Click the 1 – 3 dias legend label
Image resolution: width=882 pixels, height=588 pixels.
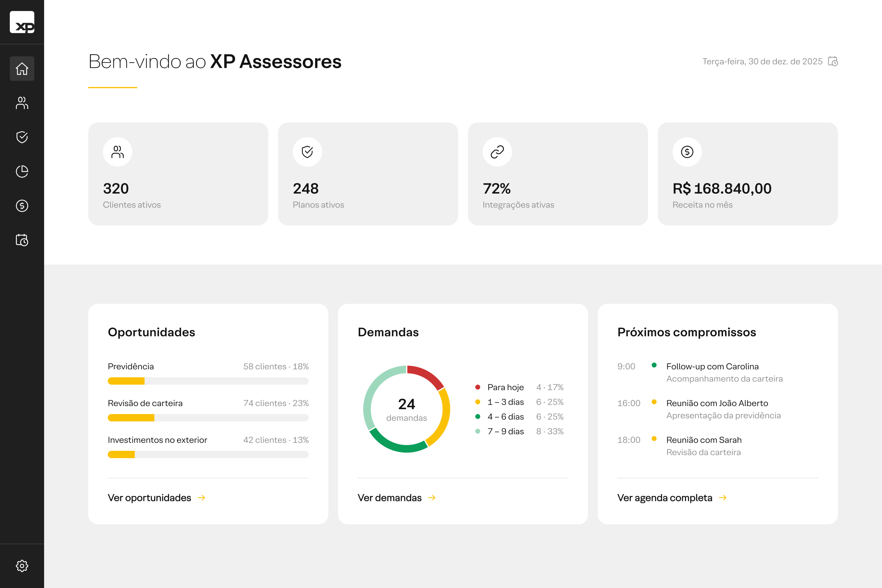(x=506, y=402)
